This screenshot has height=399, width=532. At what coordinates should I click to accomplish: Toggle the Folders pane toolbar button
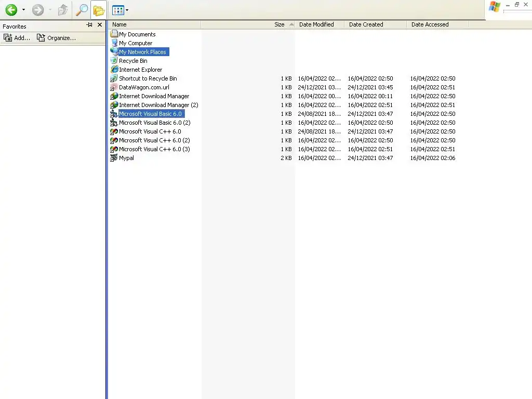(x=99, y=10)
